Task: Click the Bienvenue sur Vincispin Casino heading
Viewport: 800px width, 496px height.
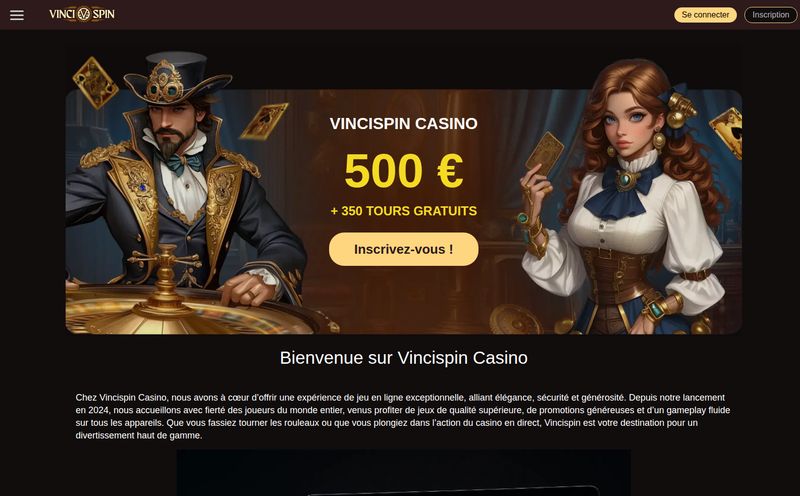Action: click(x=404, y=358)
